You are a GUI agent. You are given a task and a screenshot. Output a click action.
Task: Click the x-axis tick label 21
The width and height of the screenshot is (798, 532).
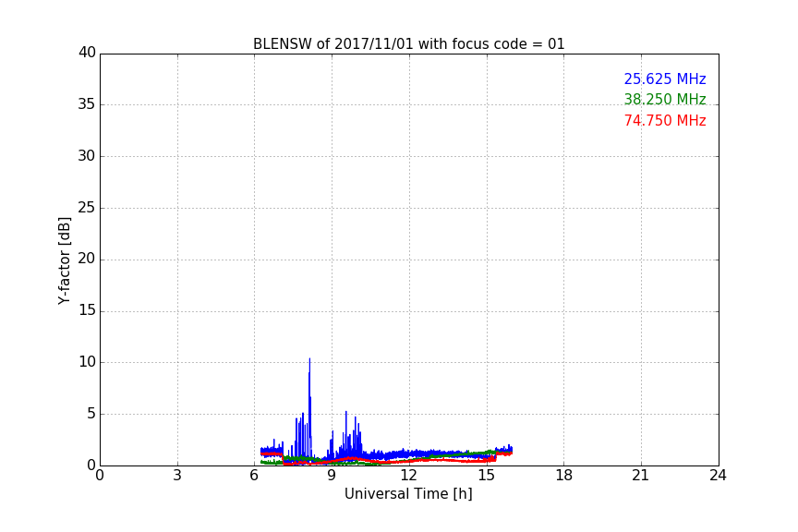click(x=641, y=476)
